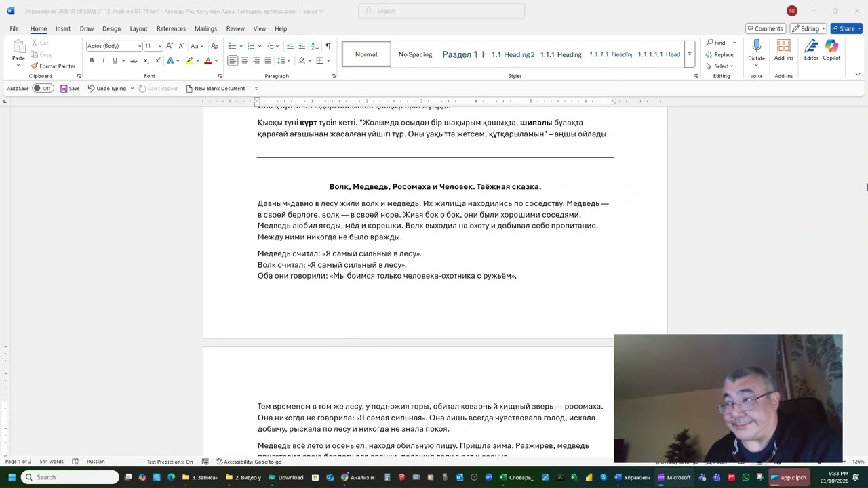Open the Comments button
Screen dimensions: 868x488
click(x=765, y=28)
